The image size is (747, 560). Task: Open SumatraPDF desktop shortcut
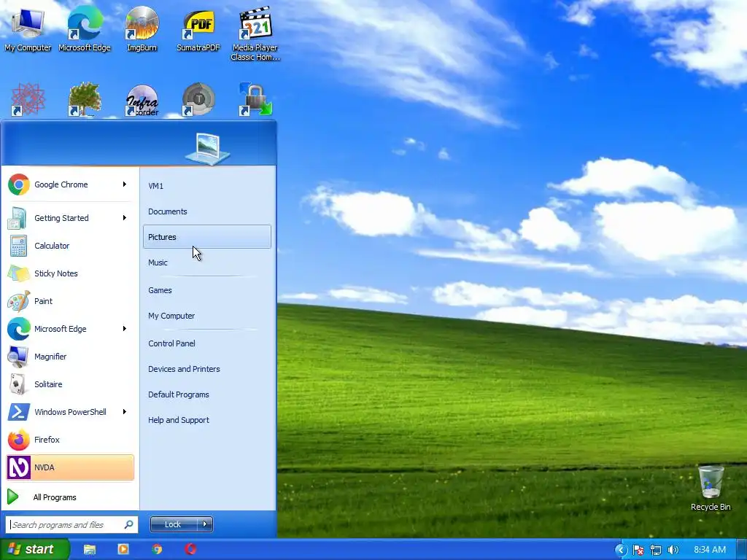[x=198, y=29]
